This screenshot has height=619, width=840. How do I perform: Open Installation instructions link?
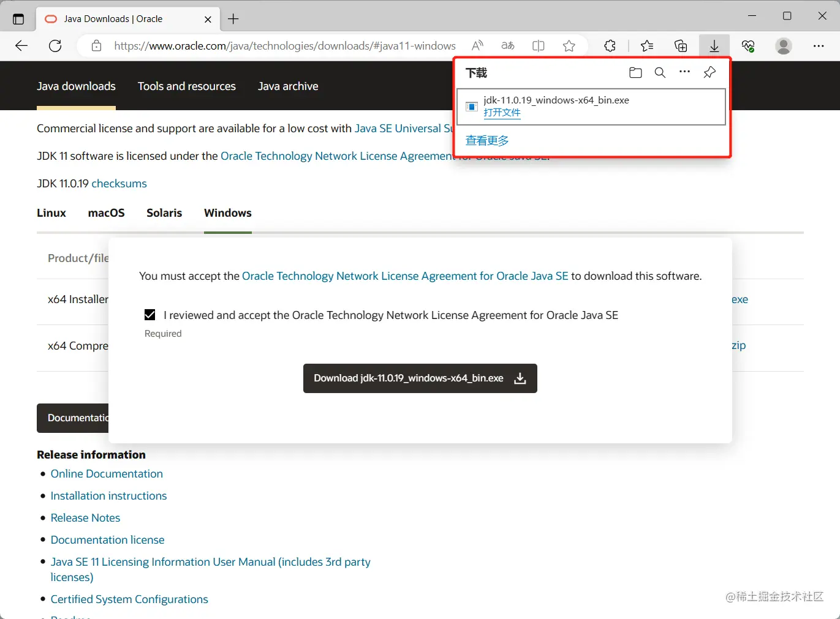pyautogui.click(x=108, y=496)
